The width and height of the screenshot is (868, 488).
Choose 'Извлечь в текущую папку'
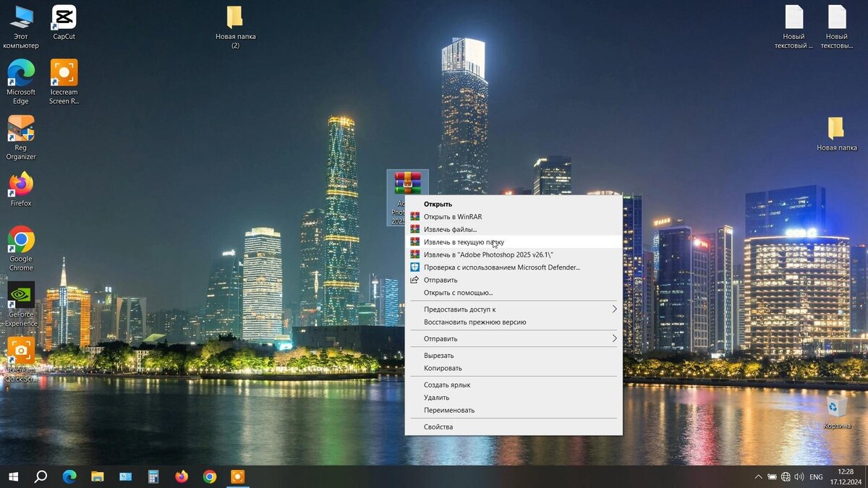click(514, 242)
